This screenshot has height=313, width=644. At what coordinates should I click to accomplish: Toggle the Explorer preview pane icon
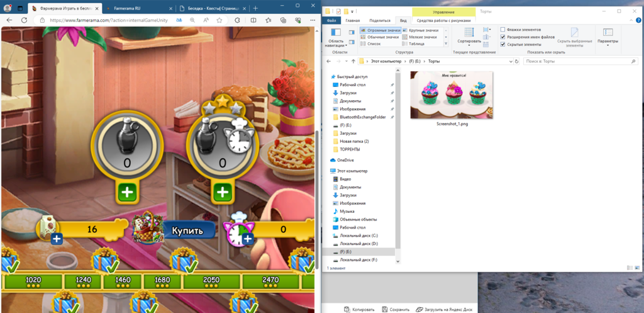[x=351, y=32]
